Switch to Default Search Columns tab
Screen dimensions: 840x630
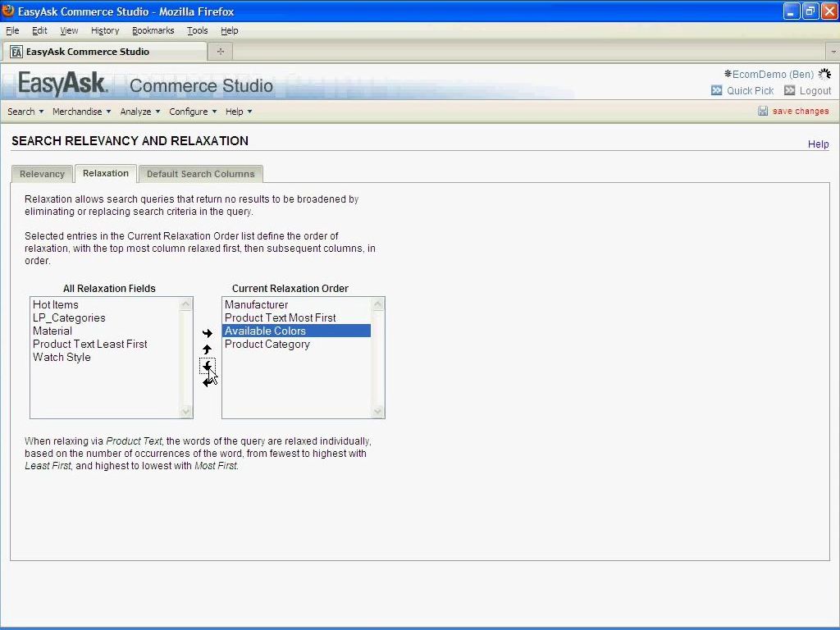200,174
